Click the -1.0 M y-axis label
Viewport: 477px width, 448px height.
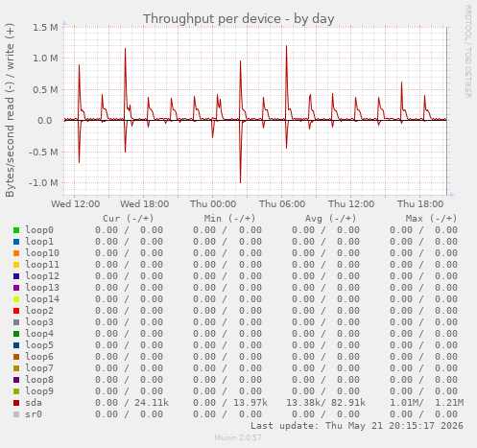pos(43,183)
